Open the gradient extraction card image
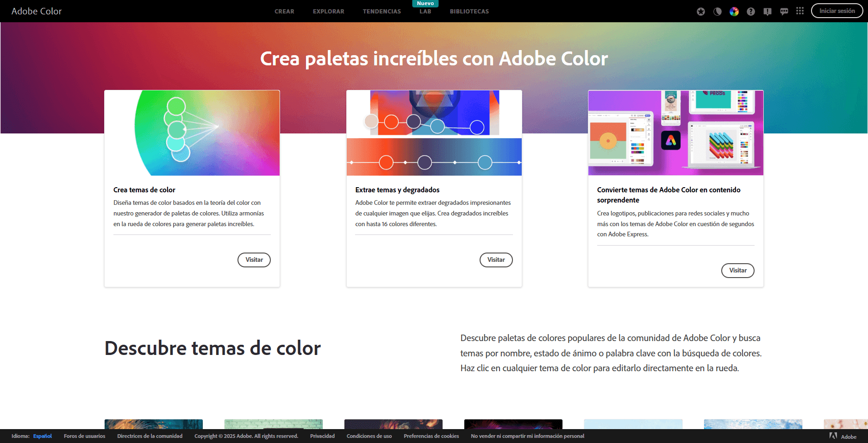The image size is (868, 443). click(x=434, y=133)
